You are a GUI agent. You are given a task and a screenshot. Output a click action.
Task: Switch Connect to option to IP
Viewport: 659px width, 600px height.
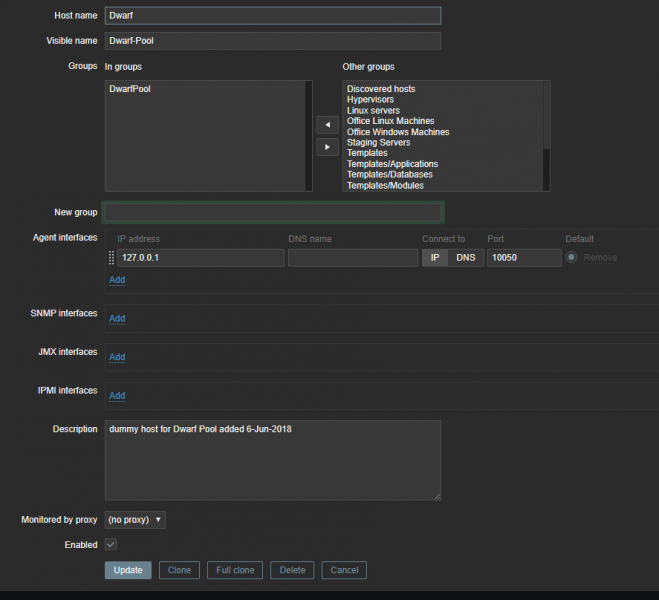coord(434,258)
